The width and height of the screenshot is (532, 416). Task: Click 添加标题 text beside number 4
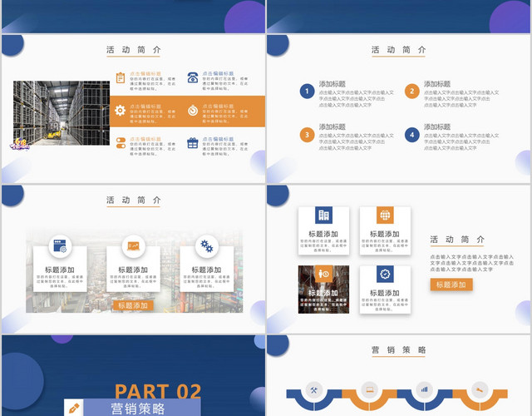click(437, 127)
